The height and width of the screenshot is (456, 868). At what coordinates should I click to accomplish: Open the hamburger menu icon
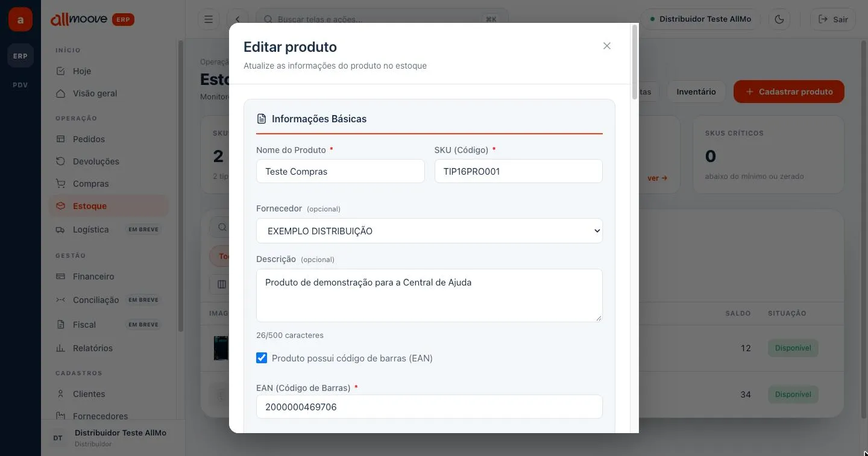pyautogui.click(x=209, y=19)
